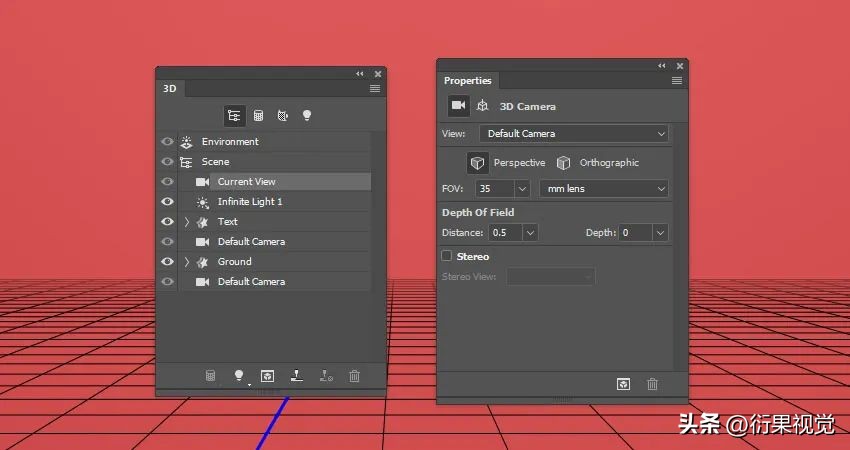
Task: Open the View dropdown showing Default Camera
Action: 574,133
